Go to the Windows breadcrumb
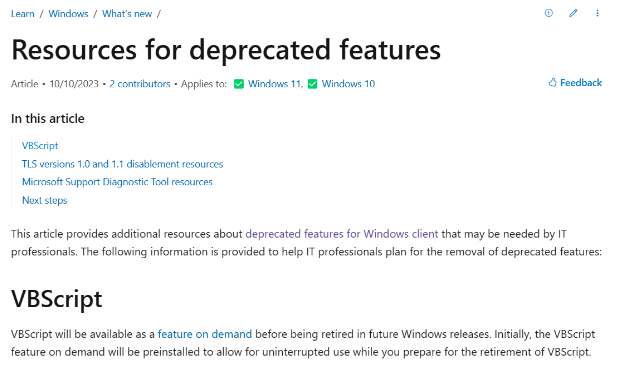 click(x=68, y=14)
